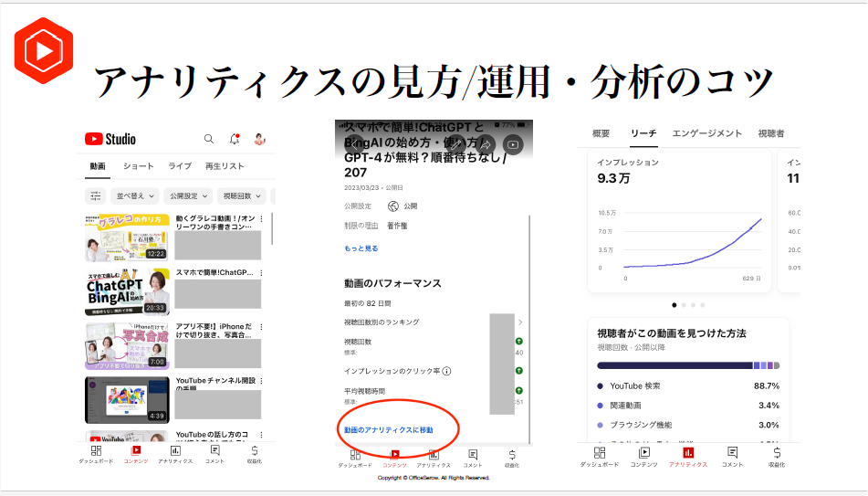Click the video list scrollbar
868x496 pixels.
[x=272, y=228]
